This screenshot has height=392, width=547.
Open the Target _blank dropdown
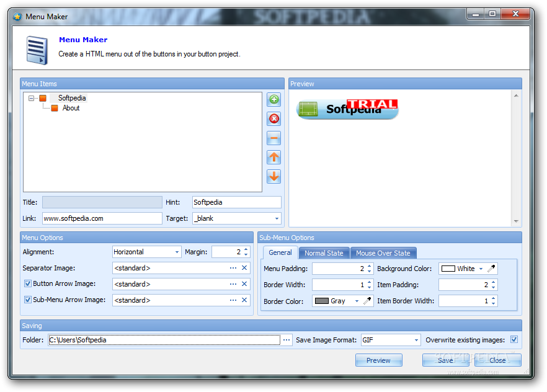277,219
